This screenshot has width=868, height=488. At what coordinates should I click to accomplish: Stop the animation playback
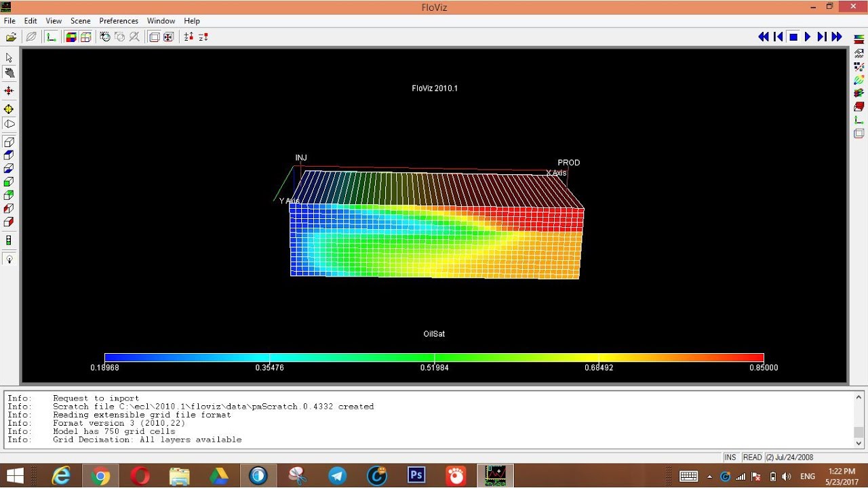coord(793,37)
